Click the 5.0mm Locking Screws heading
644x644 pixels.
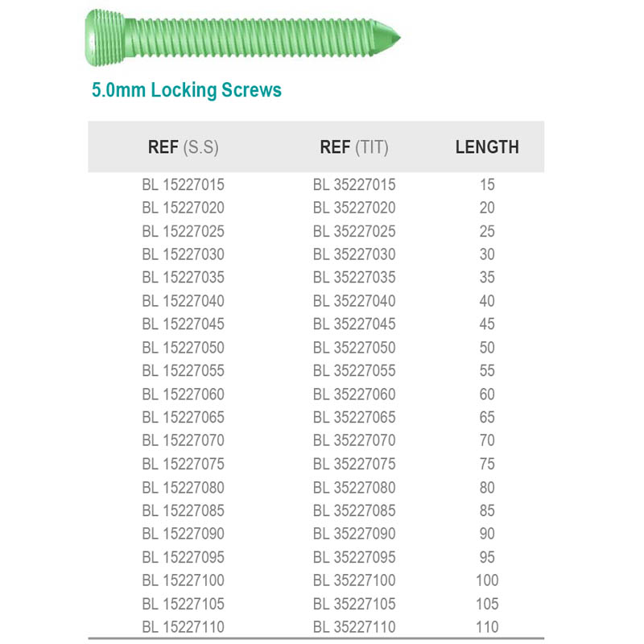187,90
